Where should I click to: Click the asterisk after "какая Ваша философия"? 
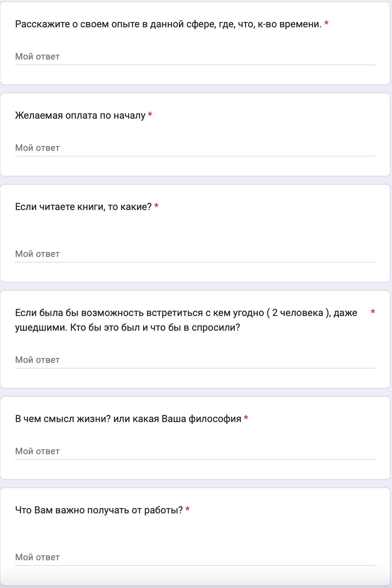pos(246,418)
